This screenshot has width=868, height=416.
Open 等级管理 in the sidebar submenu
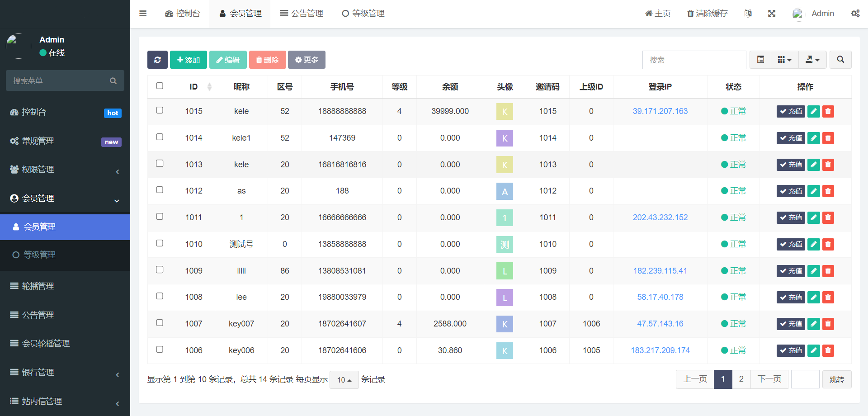tap(39, 255)
